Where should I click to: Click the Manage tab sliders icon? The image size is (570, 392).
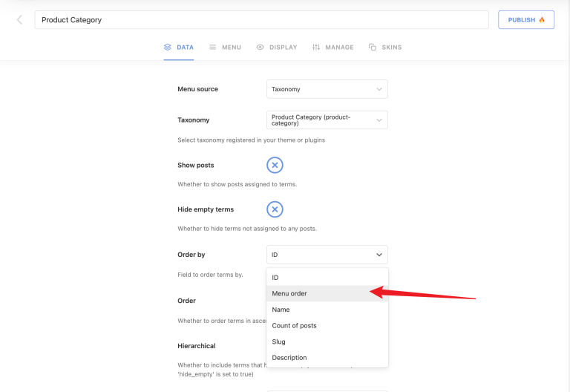pos(316,48)
